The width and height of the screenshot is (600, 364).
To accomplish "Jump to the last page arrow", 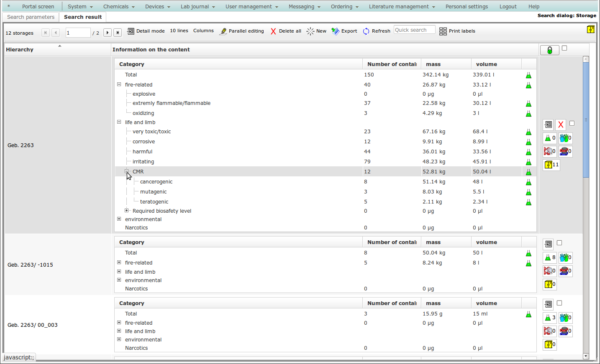I will [118, 33].
